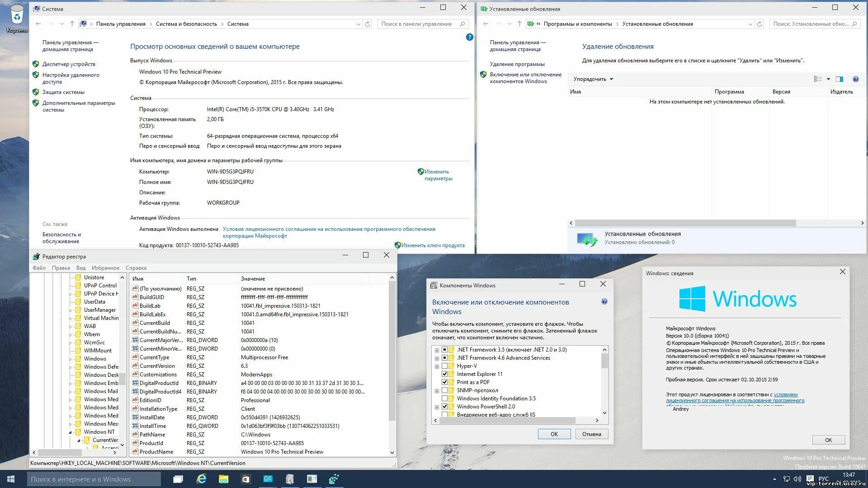Open address history dropdown in System window

(x=359, y=24)
